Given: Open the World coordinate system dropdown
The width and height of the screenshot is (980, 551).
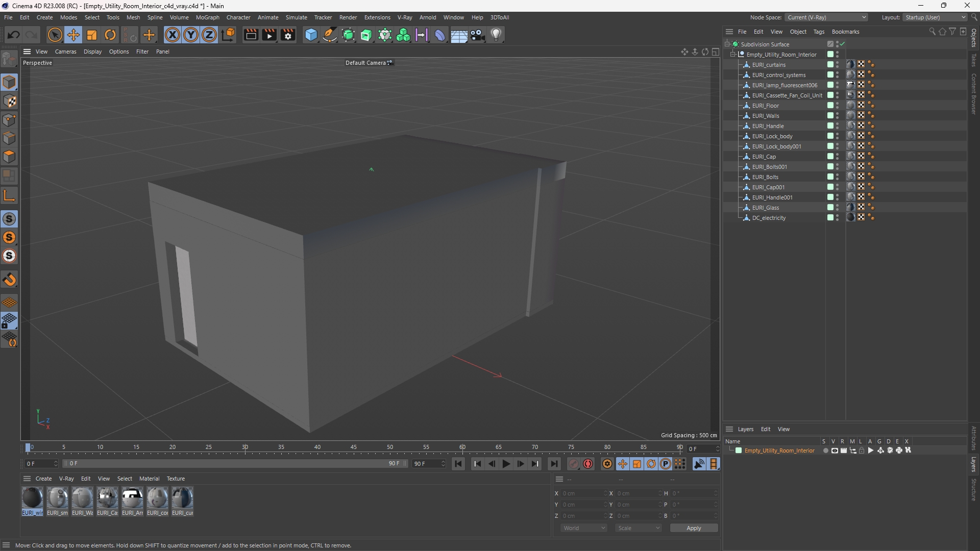Looking at the screenshot, I should coord(584,528).
